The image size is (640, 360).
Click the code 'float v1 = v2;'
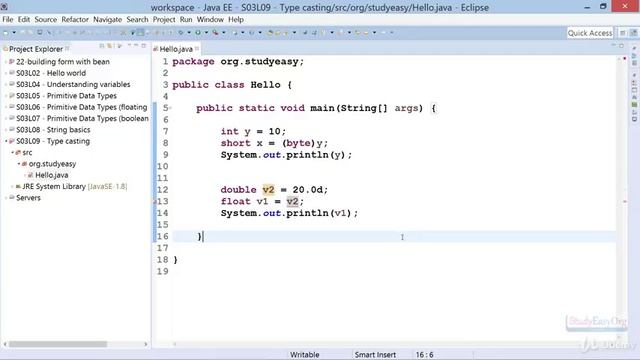(262, 201)
